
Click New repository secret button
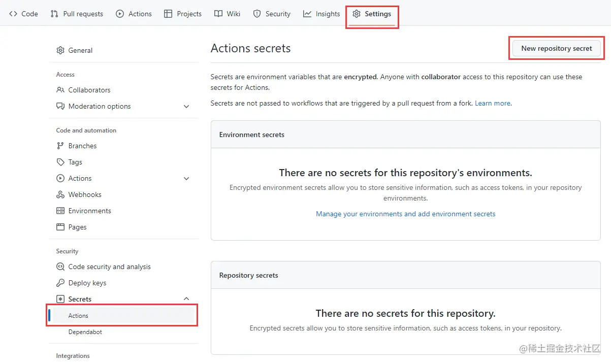[x=557, y=48]
